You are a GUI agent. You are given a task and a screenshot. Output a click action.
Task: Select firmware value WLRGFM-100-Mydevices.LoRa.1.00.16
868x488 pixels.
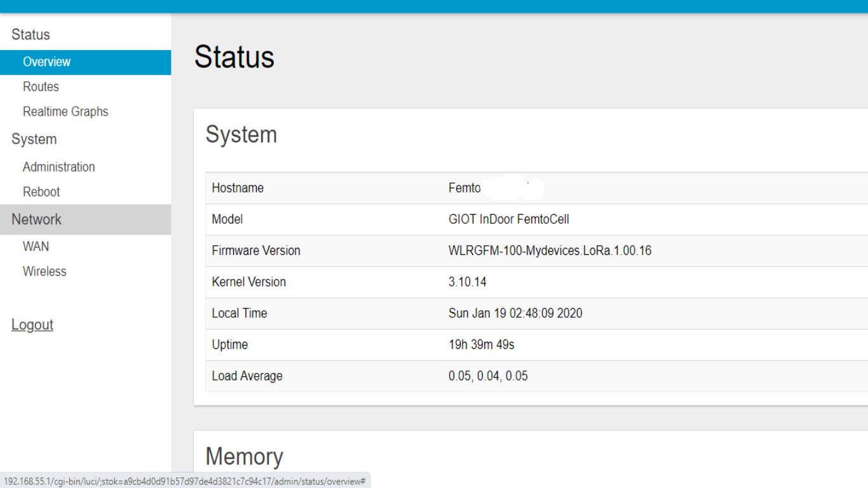pyautogui.click(x=550, y=250)
